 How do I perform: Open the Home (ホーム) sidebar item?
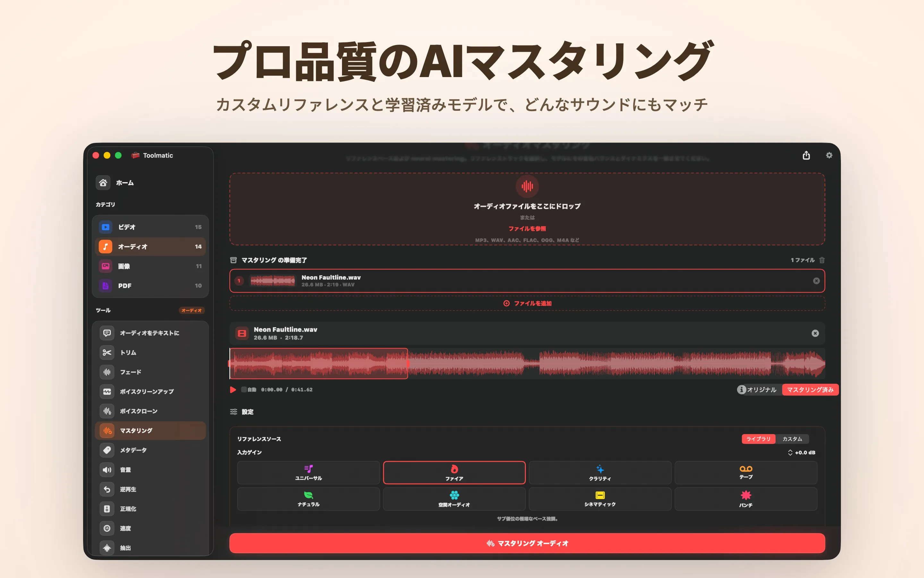click(150, 183)
